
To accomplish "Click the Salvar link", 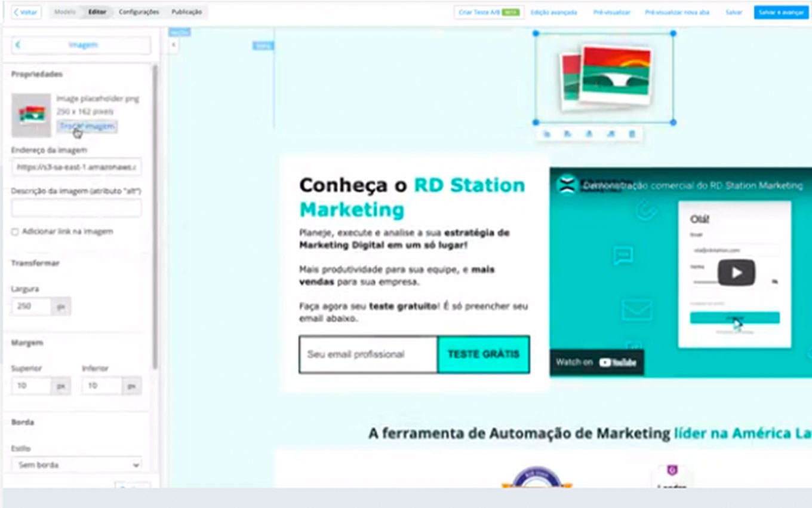I will 734,12.
